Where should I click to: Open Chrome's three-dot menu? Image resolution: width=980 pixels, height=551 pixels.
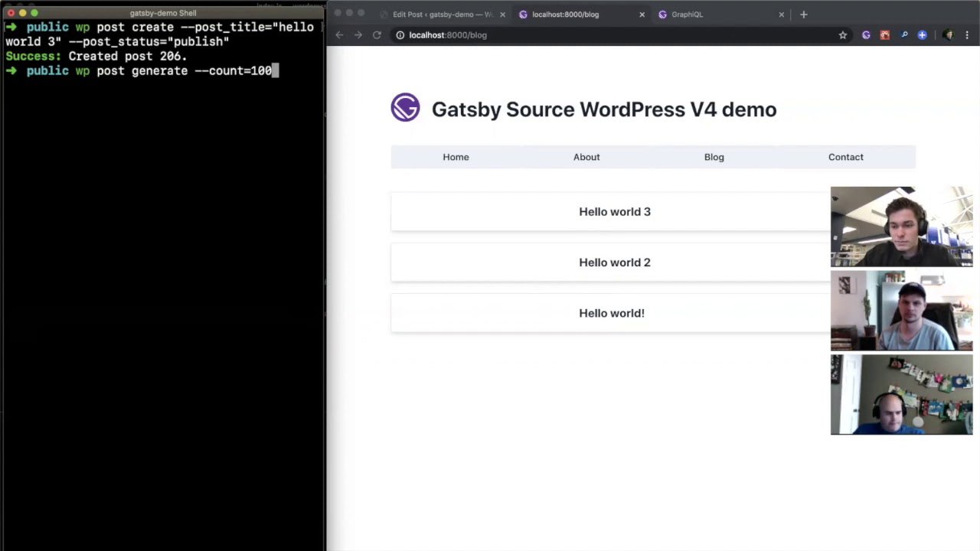(967, 35)
